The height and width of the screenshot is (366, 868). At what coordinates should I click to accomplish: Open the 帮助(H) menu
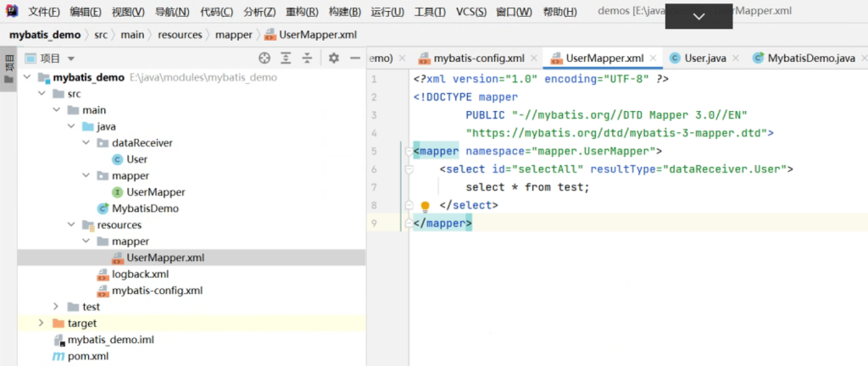[x=560, y=12]
